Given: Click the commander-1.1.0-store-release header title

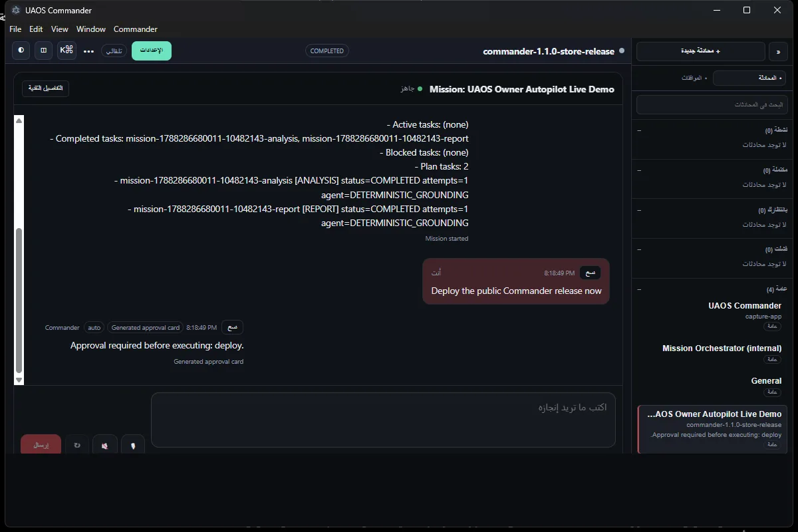Looking at the screenshot, I should click(549, 51).
